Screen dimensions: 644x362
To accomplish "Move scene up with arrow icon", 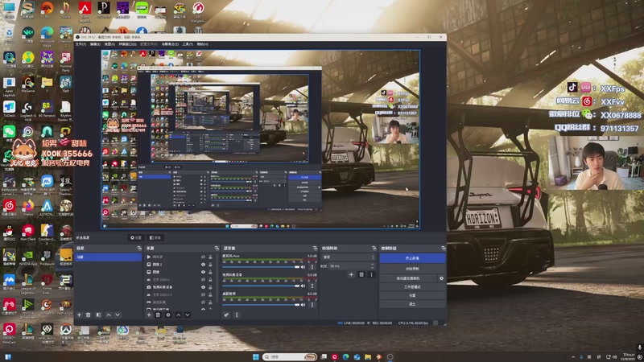I will click(109, 315).
